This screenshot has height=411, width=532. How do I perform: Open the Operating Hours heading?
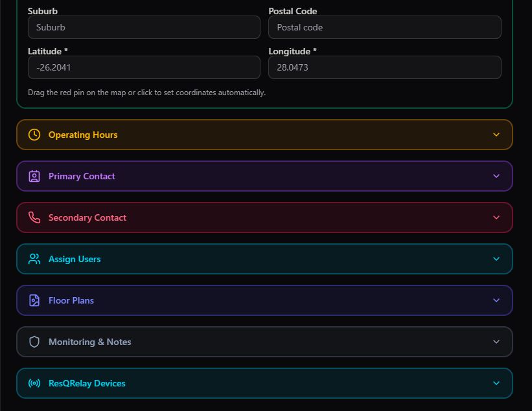[83, 135]
